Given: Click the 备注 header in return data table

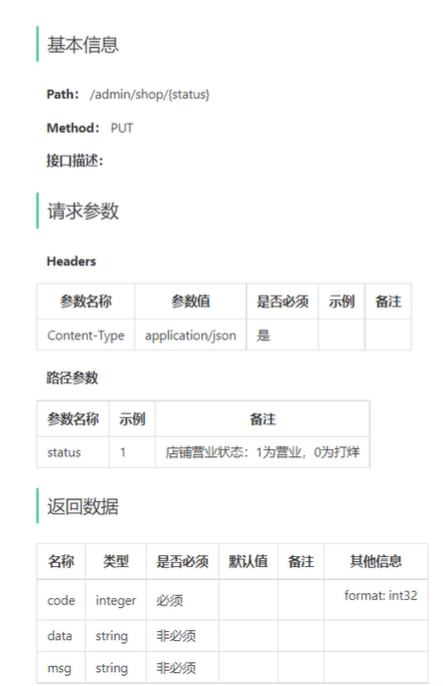Looking at the screenshot, I should point(301,561).
